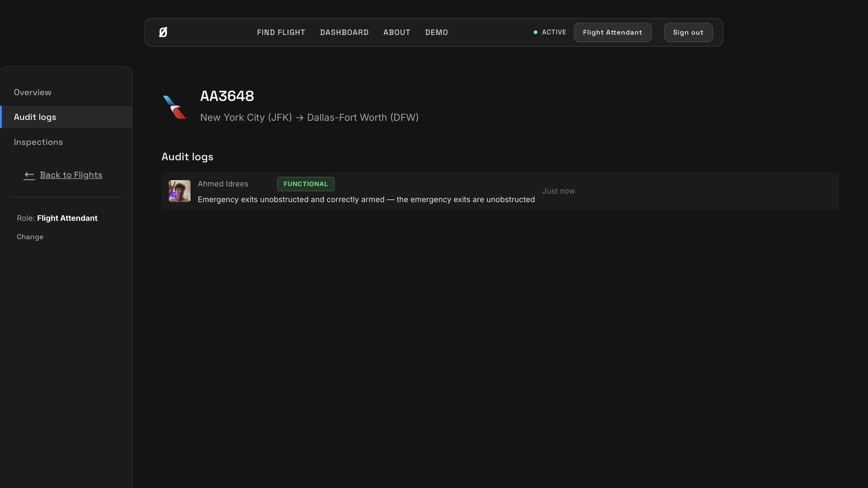This screenshot has height=488, width=868.
Task: Follow the Back to Flights link
Action: [71, 175]
